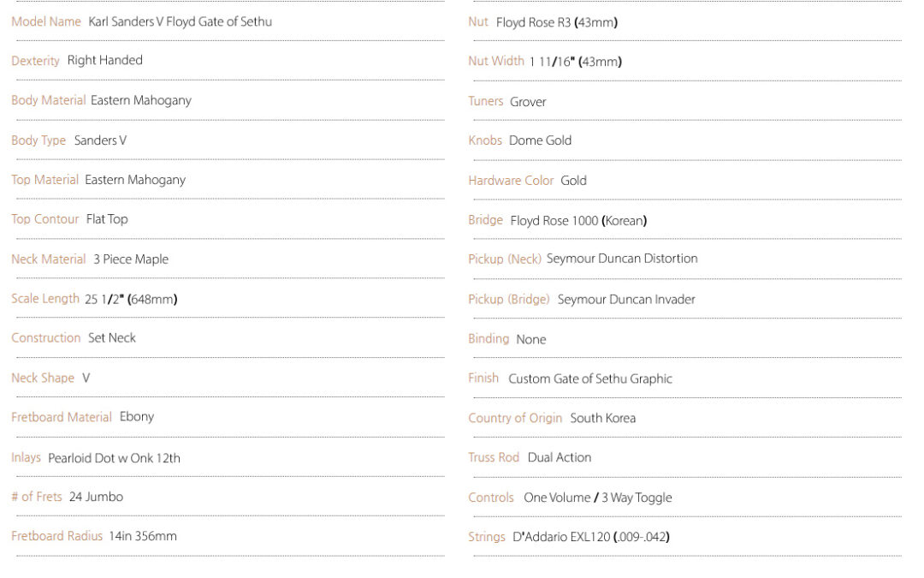This screenshot has width=924, height=578.
Task: Click the Construction Set Neck entry
Action: tap(74, 338)
